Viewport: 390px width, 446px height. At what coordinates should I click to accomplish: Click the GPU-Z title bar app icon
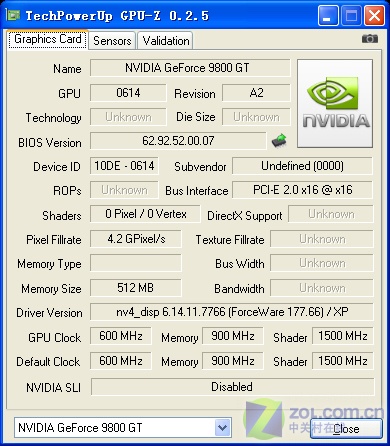click(x=13, y=15)
